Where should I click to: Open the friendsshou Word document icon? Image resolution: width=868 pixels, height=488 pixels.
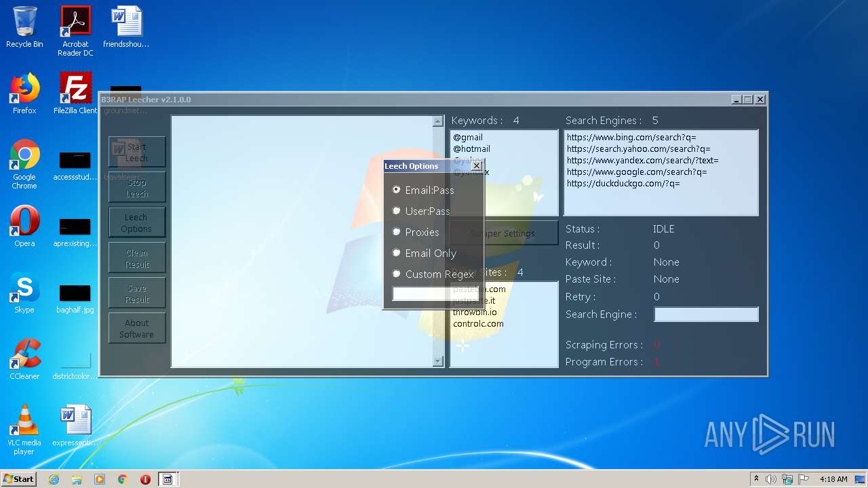click(x=126, y=27)
